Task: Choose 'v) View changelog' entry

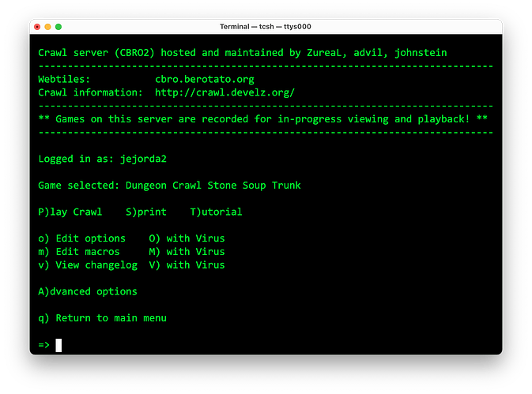Action: tap(88, 265)
